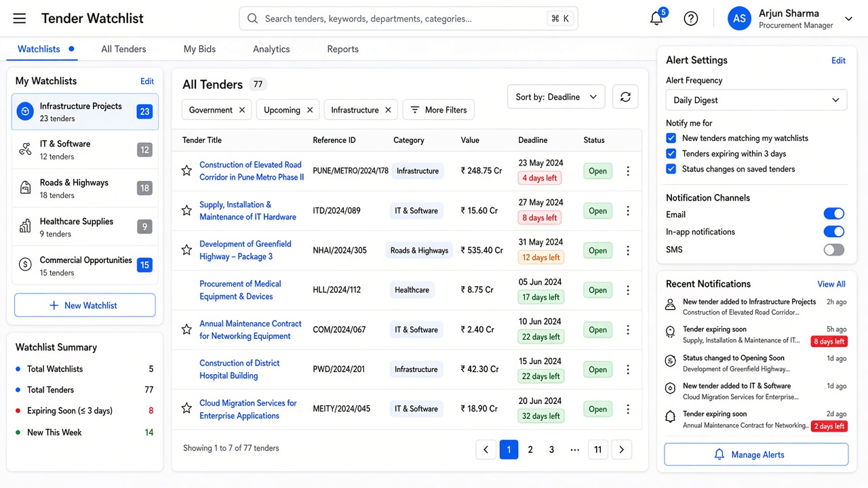This screenshot has height=488, width=868.
Task: Remove the Upcoming filter chip
Action: click(x=310, y=110)
